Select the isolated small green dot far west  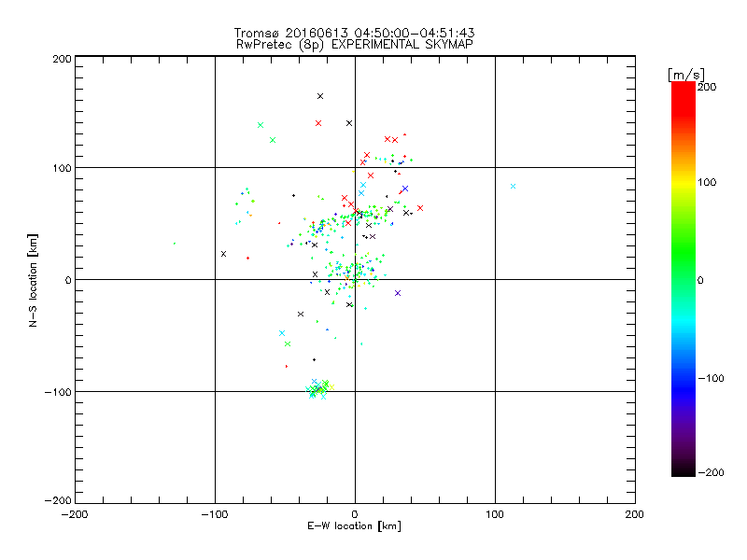pos(175,244)
